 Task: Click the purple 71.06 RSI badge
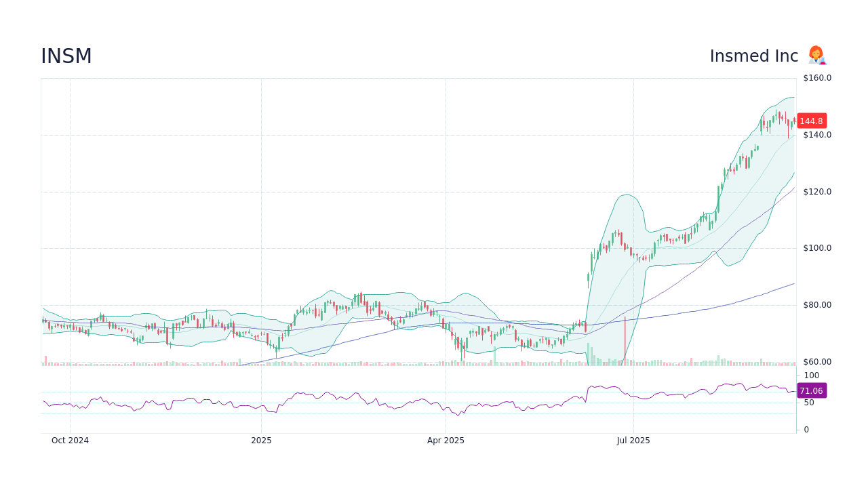pyautogui.click(x=812, y=390)
